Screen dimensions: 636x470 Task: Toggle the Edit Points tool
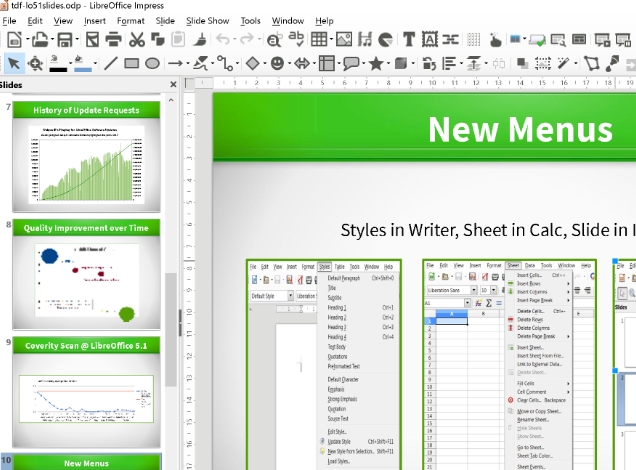point(591,64)
